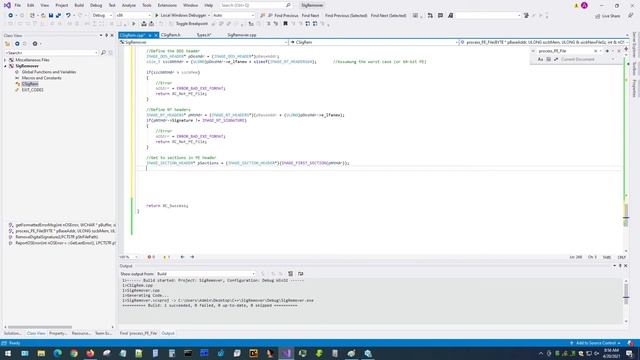Viewport: 640px width, 360px height.
Task: Click the Undo icon
Action: [68, 16]
